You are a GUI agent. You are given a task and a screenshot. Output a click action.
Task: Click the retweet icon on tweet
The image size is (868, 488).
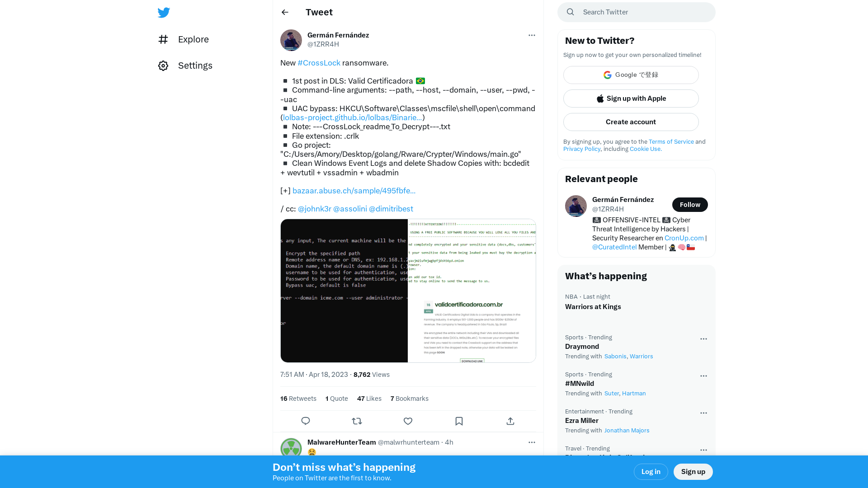click(x=357, y=421)
